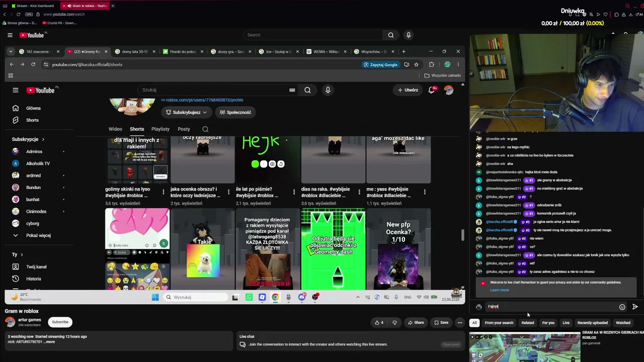Open the Subskrybujesz dropdown on the channel
Image resolution: width=644 pixels, height=362 pixels.
[186, 113]
